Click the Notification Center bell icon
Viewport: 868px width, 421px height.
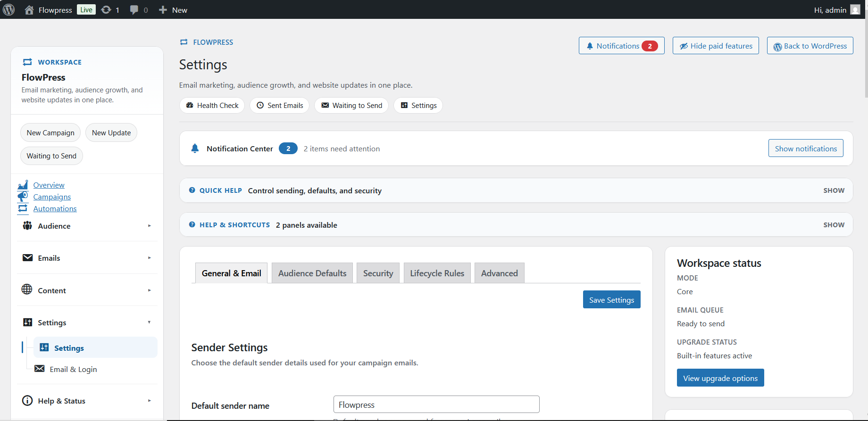(x=195, y=149)
